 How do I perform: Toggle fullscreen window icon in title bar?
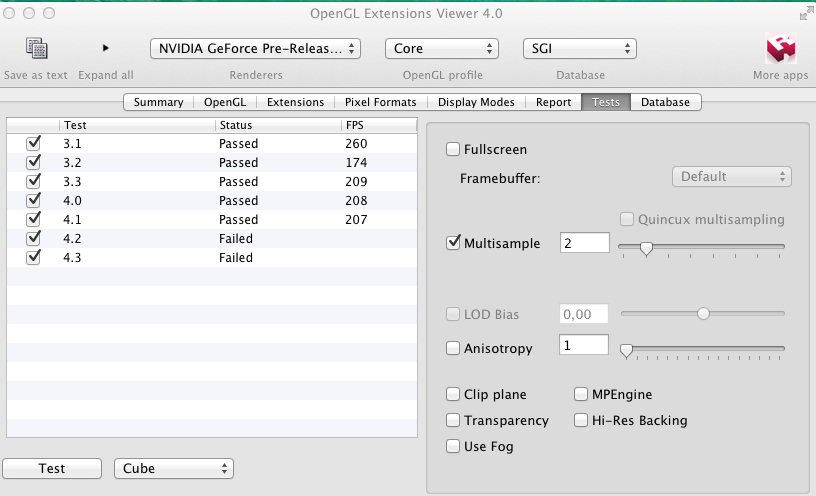[806, 14]
